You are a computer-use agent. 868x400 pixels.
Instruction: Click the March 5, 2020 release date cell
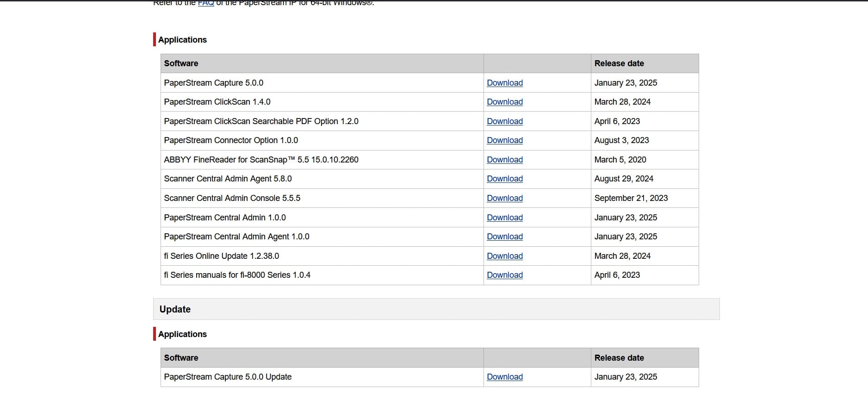click(x=620, y=160)
